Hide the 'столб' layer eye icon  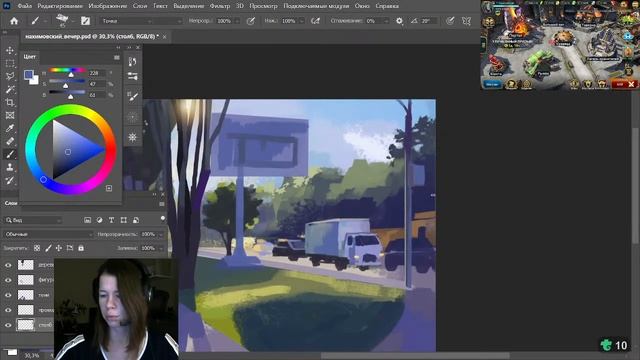pos(8,325)
